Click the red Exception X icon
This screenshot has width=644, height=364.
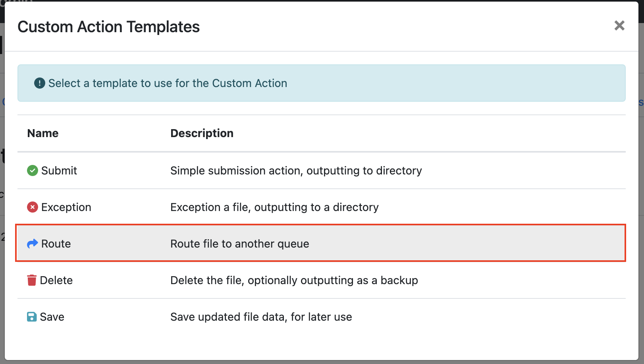tap(32, 207)
